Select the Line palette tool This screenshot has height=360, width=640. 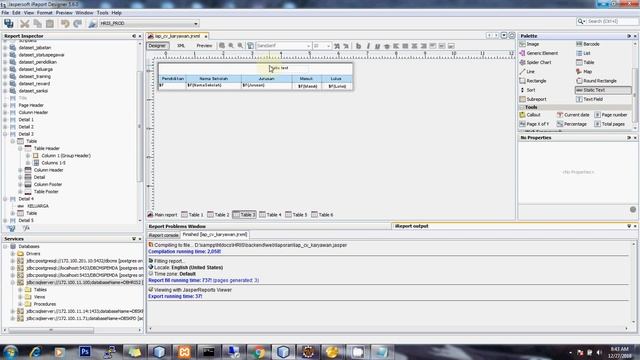(527, 71)
